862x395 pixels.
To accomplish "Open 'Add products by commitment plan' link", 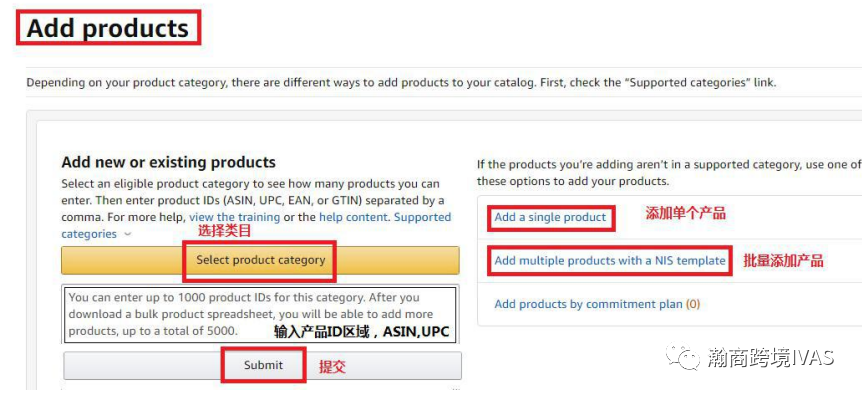I will click(x=588, y=304).
